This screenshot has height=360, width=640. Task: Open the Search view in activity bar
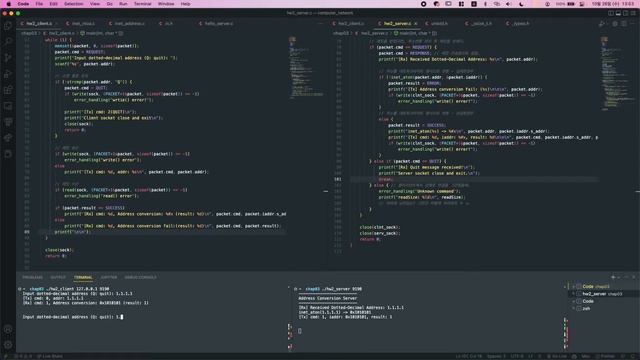pyautogui.click(x=8, y=41)
